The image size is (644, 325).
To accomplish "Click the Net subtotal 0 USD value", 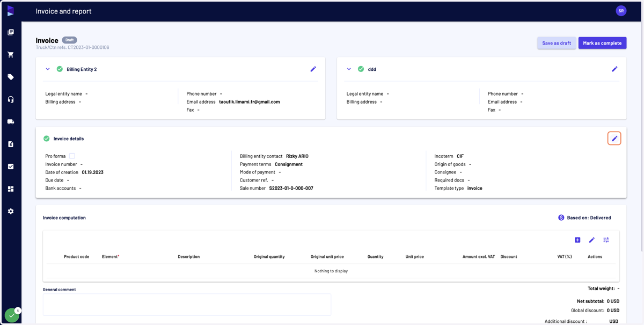I will click(613, 301).
